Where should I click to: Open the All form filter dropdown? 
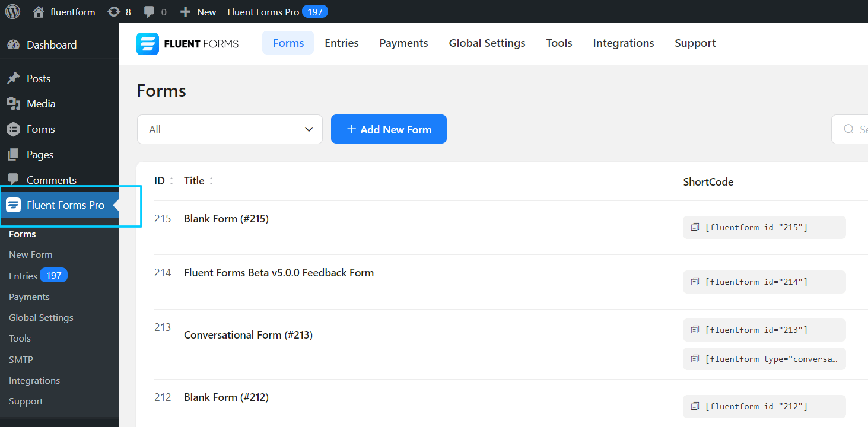tap(230, 129)
